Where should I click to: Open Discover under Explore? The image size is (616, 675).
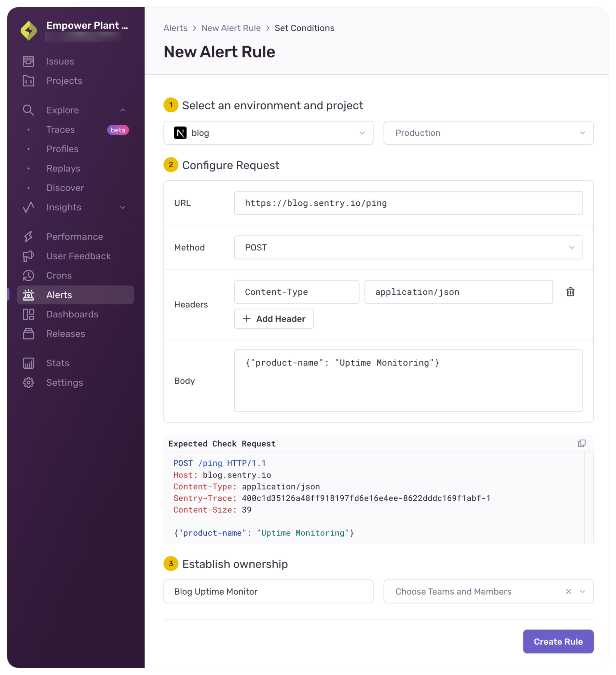[x=65, y=188]
